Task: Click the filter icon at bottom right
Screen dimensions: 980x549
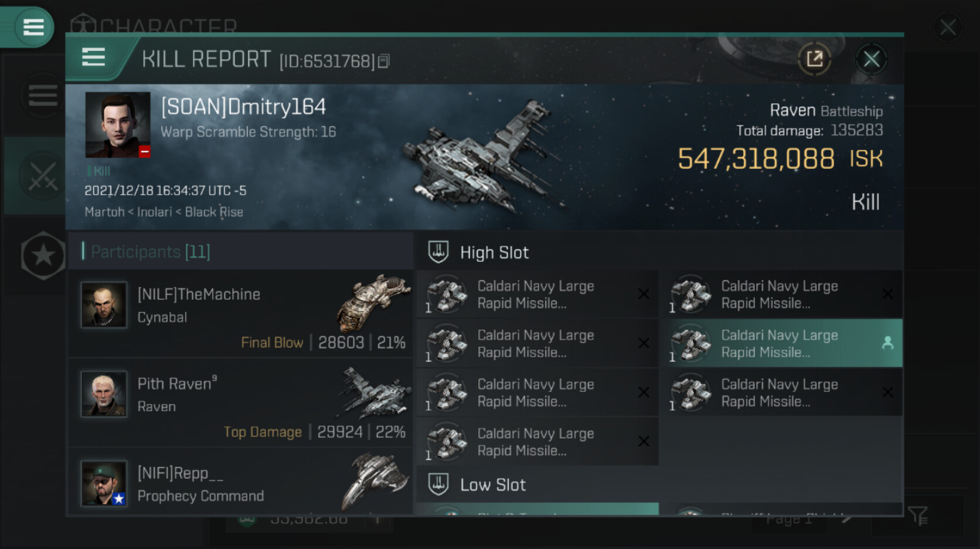Action: coord(917,516)
